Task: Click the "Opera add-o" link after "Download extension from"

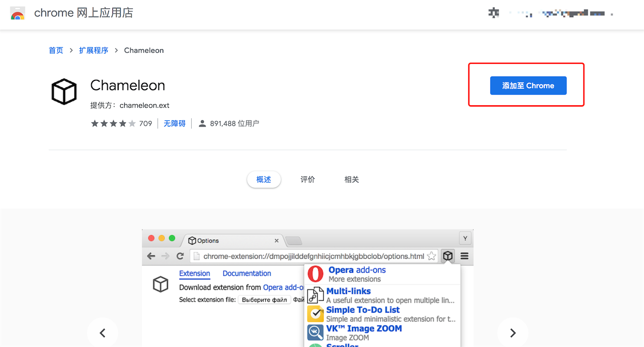Action: click(x=283, y=287)
